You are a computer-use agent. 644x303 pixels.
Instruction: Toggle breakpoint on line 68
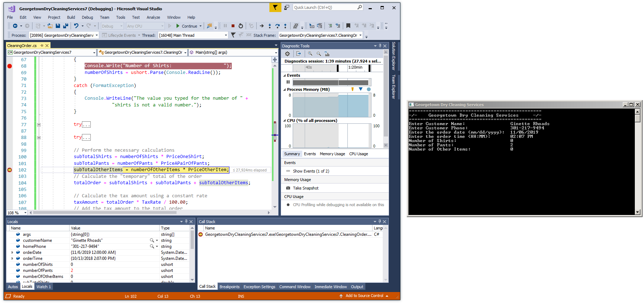10,66
